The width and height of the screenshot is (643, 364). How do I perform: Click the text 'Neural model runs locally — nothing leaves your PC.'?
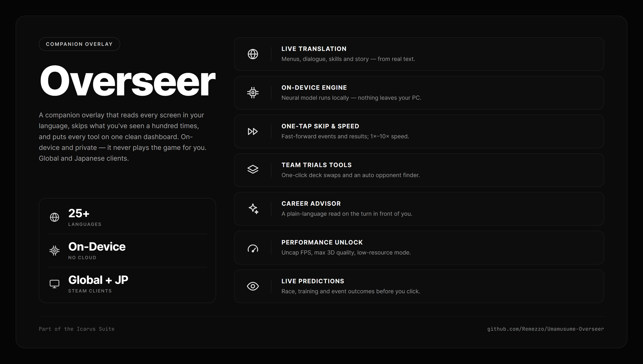(351, 98)
